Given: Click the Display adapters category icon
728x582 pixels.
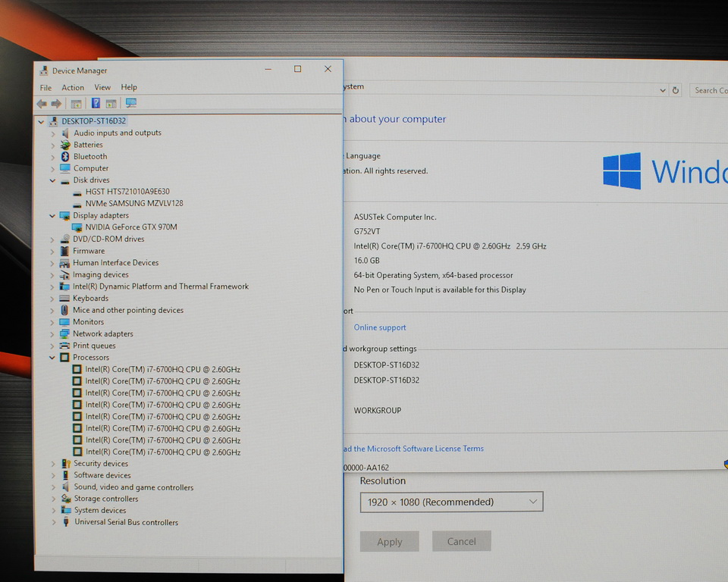Looking at the screenshot, I should click(64, 215).
